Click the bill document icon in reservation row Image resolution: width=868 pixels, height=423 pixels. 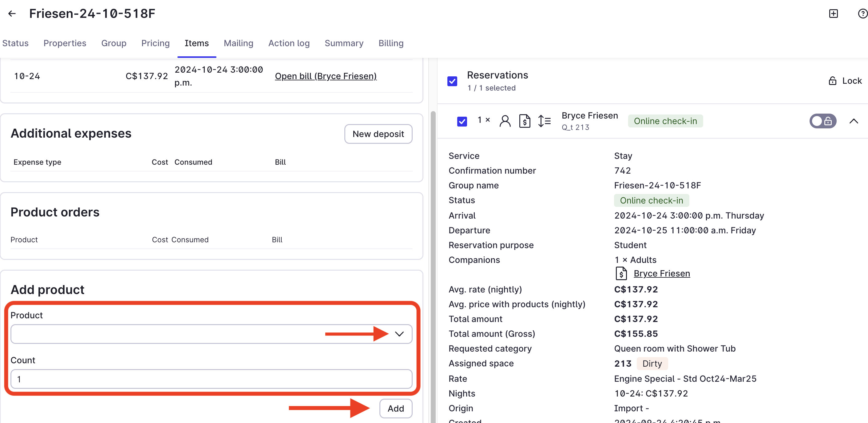tap(524, 121)
